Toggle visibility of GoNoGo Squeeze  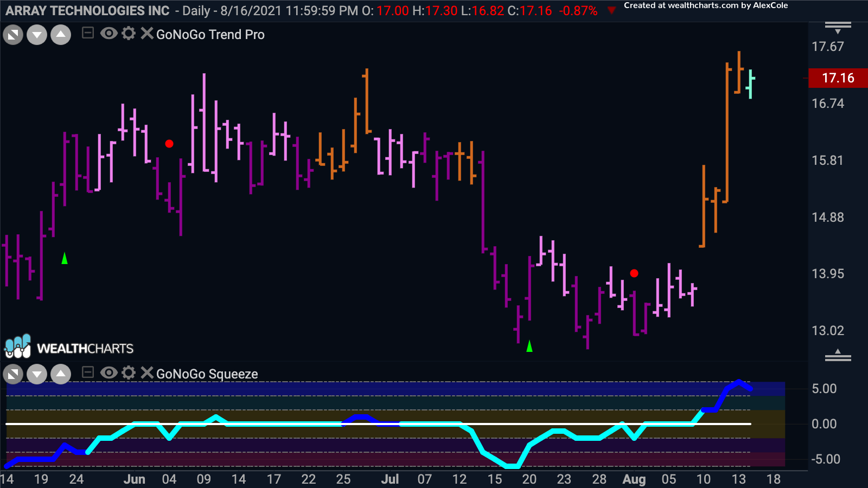(108, 373)
